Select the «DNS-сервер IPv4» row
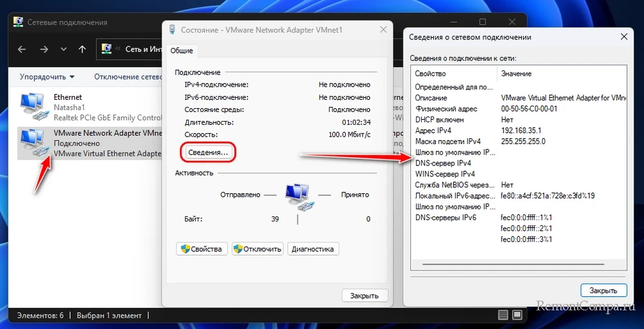 518,163
